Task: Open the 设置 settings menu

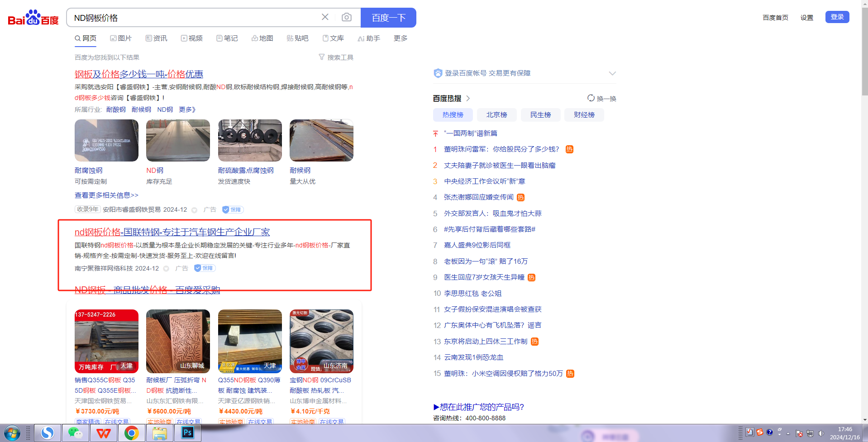Action: pos(807,18)
